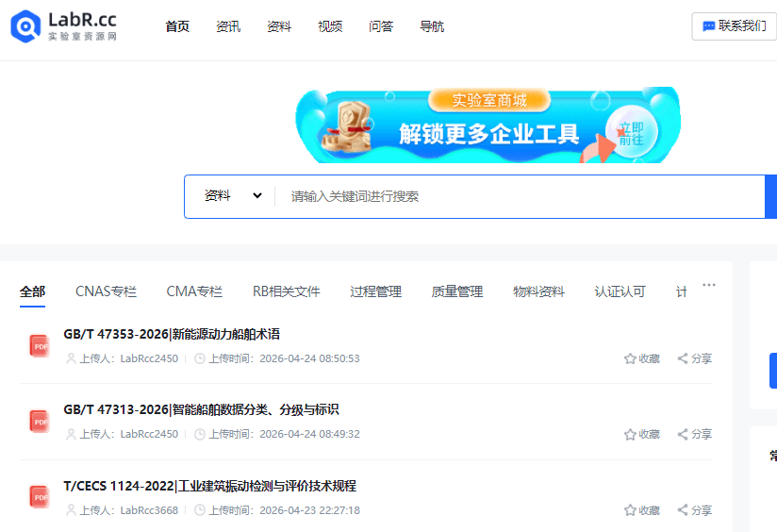Click PDF icon for GB/T 47353-2026
This screenshot has height=532, width=777.
pos(40,346)
